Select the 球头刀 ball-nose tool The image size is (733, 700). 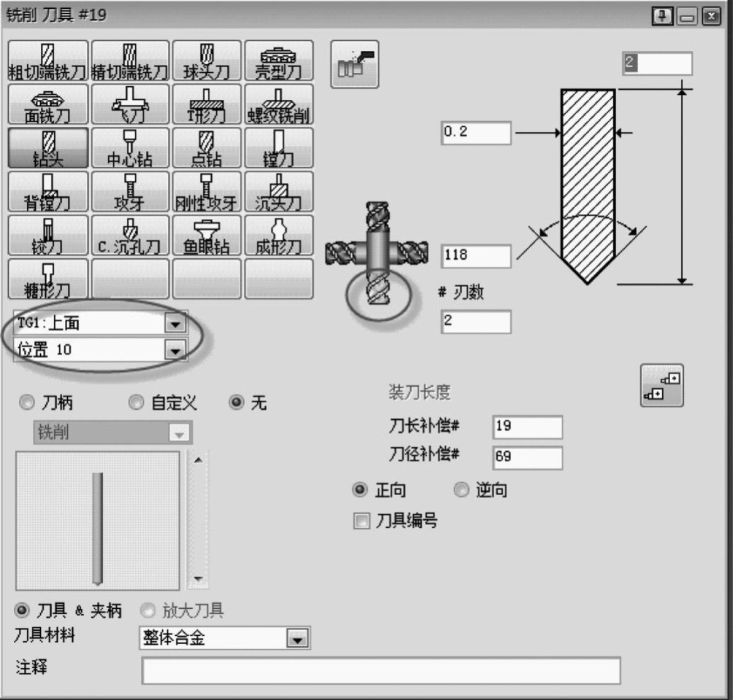pos(207,61)
